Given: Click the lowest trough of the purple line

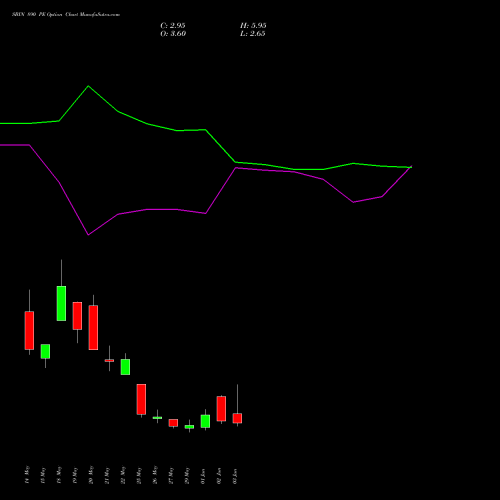Looking at the screenshot, I should click(x=88, y=235).
